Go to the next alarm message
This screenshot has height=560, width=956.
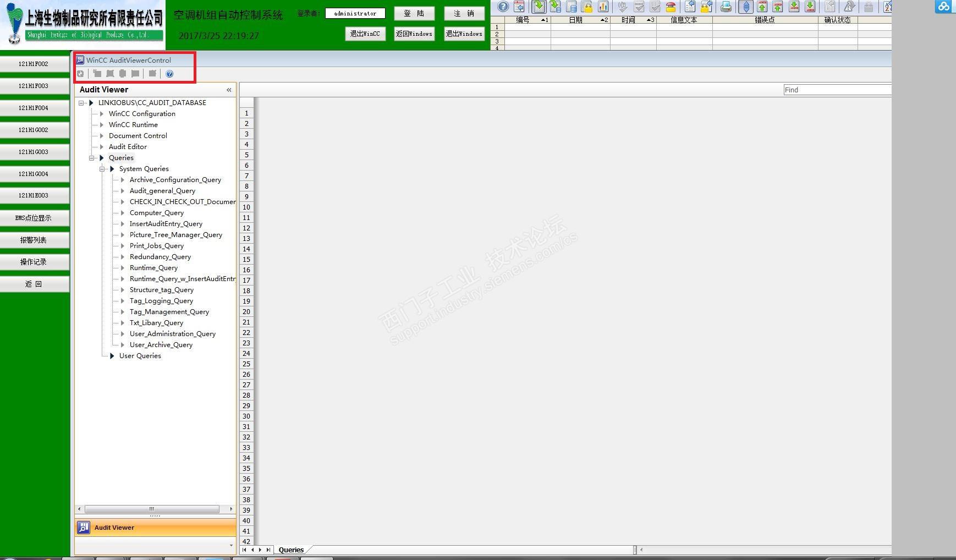[x=794, y=7]
